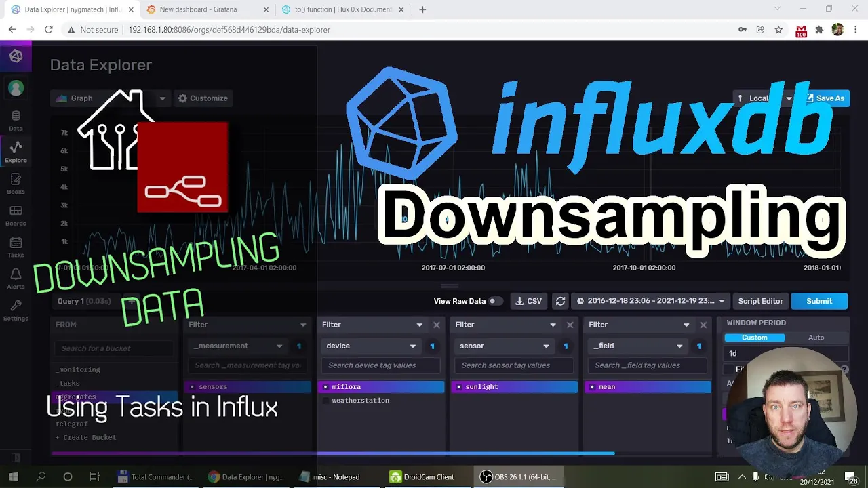Click into Search sensor tag values field
The width and height of the screenshot is (868, 488).
514,365
